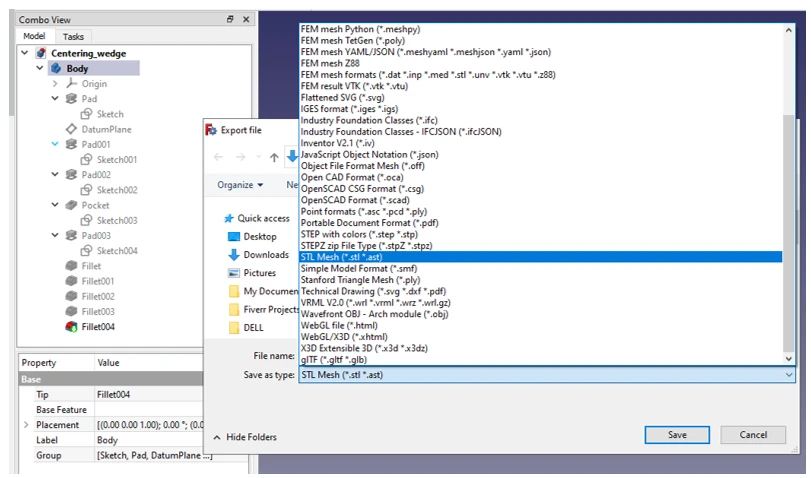Click the format list scroll-down arrow

[x=788, y=358]
